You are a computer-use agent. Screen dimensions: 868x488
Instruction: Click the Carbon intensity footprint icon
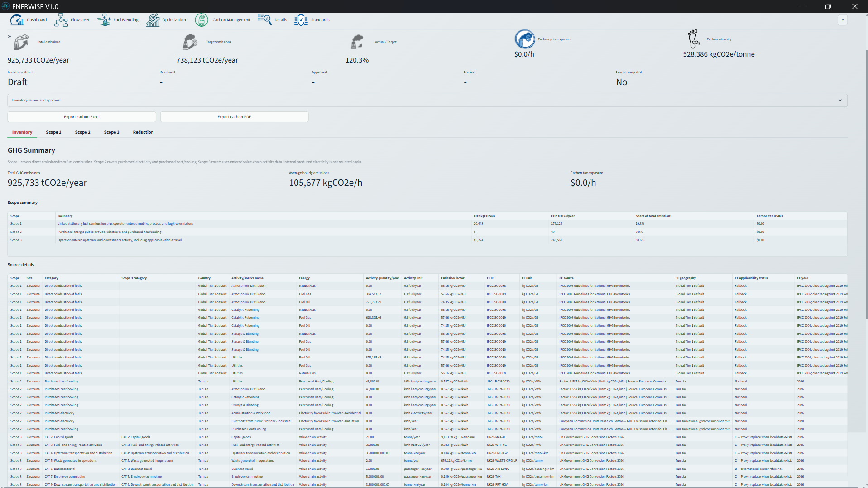[x=694, y=39]
